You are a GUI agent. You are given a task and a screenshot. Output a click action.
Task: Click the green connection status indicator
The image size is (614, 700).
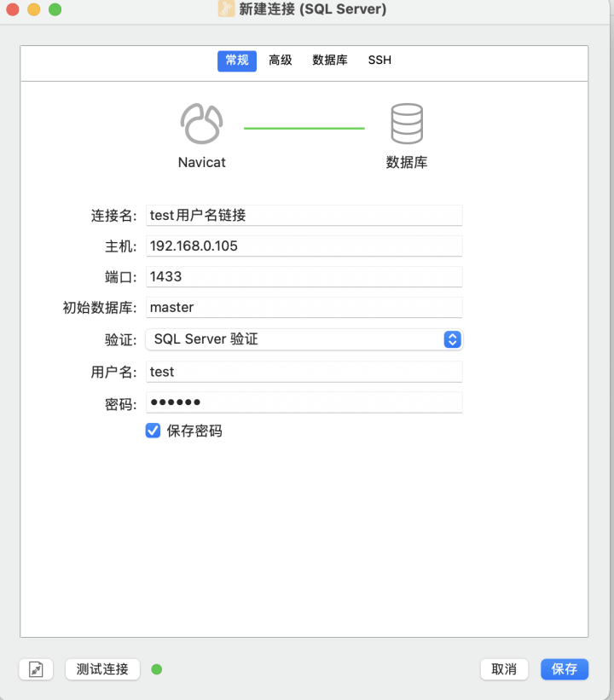point(157,669)
